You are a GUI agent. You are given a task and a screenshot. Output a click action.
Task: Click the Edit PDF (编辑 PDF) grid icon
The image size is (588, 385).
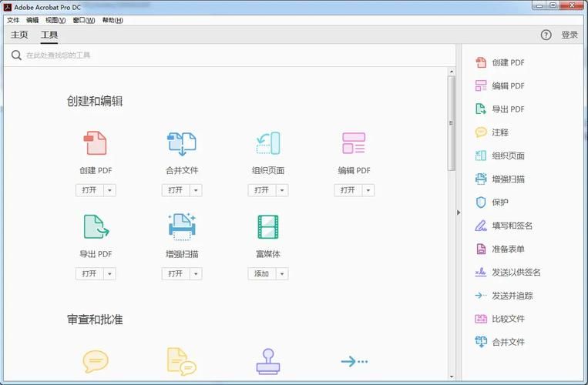(354, 143)
